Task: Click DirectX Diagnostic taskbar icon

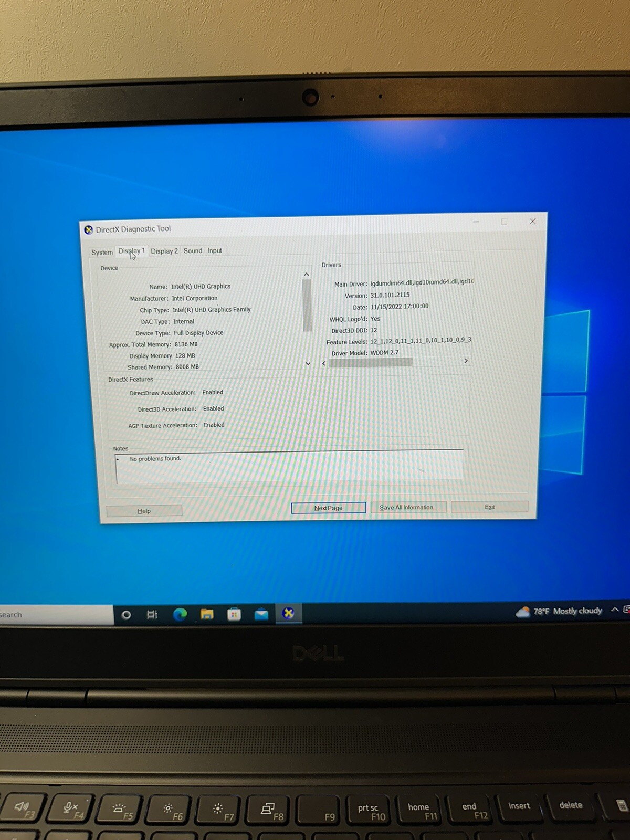Action: point(288,613)
